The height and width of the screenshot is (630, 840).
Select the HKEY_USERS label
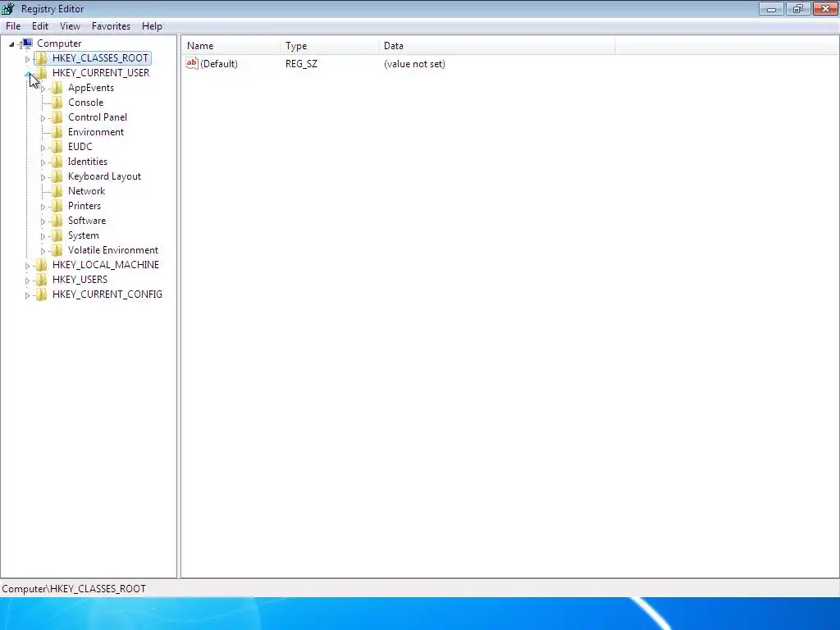(x=80, y=280)
